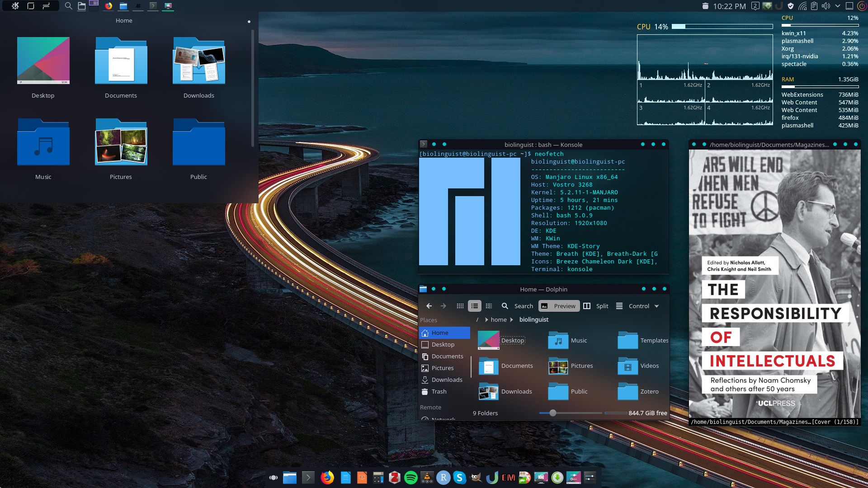The width and height of the screenshot is (868, 488).
Task: Click the Dolphin back arrow button
Action: point(429,306)
